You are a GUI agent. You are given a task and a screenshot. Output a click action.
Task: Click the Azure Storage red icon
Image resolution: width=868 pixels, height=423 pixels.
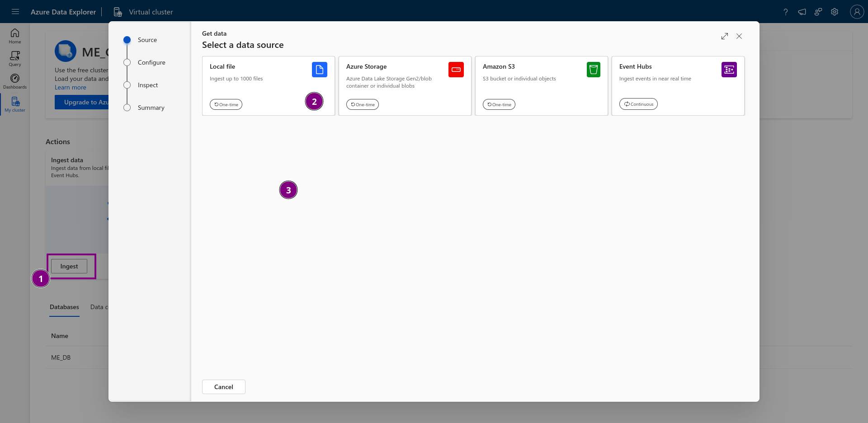[456, 70]
